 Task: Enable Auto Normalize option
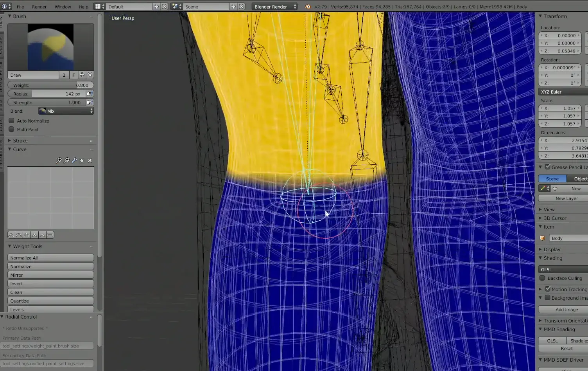pyautogui.click(x=12, y=121)
